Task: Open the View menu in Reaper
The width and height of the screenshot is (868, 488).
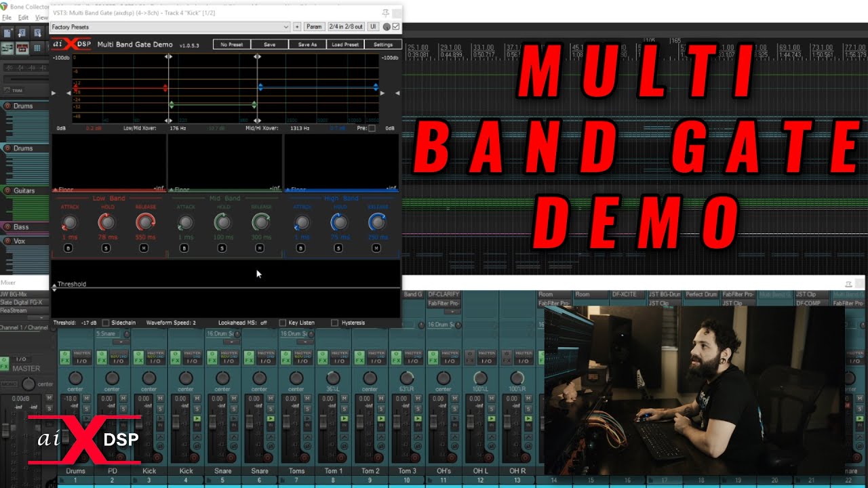Action: pos(41,18)
